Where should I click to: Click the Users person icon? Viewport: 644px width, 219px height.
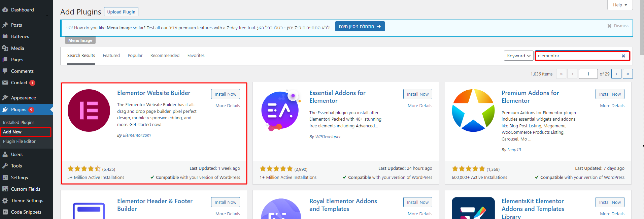click(5, 154)
